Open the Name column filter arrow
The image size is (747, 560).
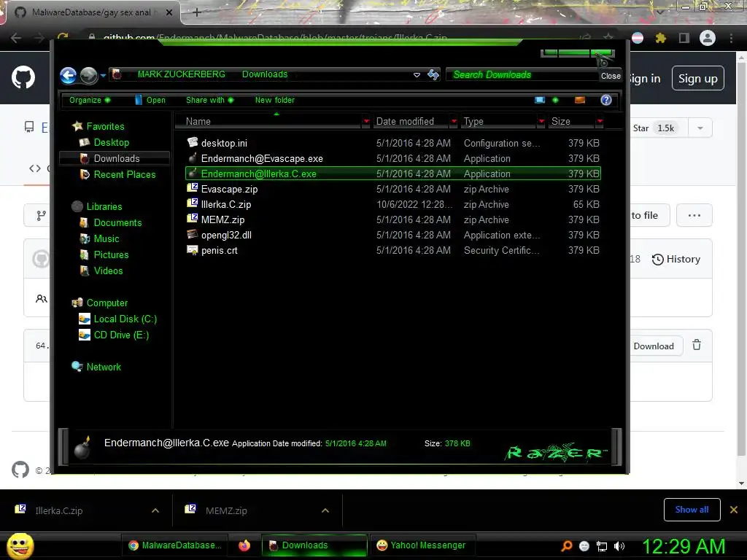366,122
